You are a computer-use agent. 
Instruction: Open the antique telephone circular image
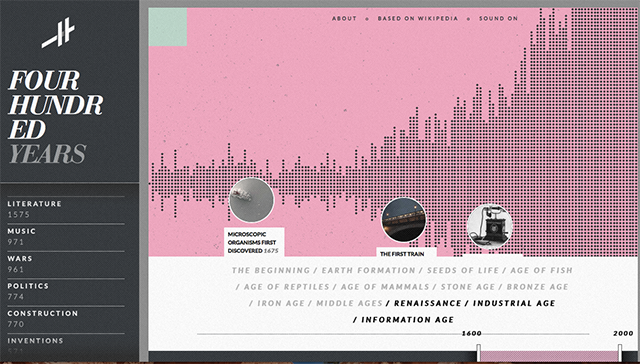pos(490,227)
